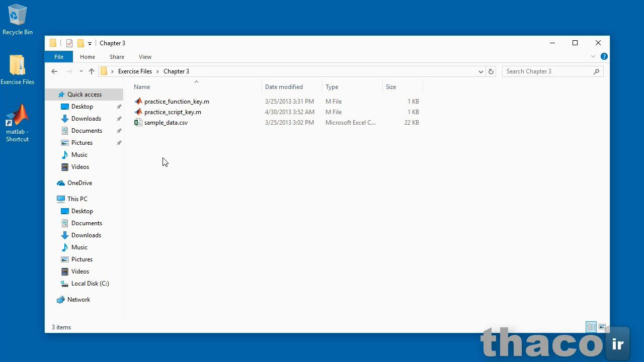
Task: Open Videos under Quick access
Action: click(x=80, y=167)
